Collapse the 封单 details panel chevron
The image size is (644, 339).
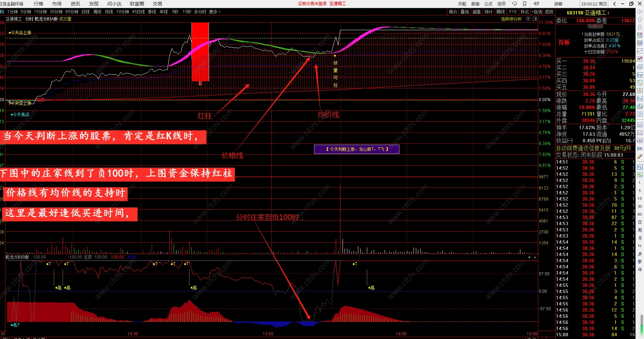[595, 26]
